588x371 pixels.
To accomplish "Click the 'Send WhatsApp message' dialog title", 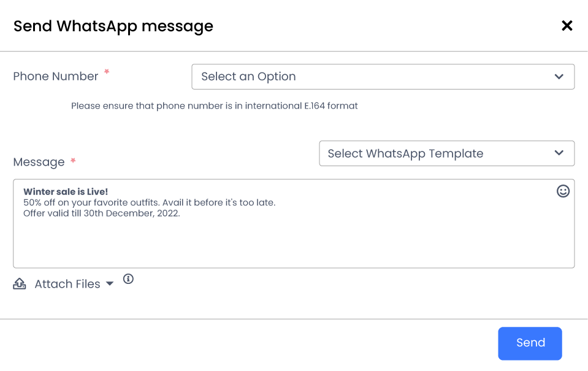I will pos(113,26).
